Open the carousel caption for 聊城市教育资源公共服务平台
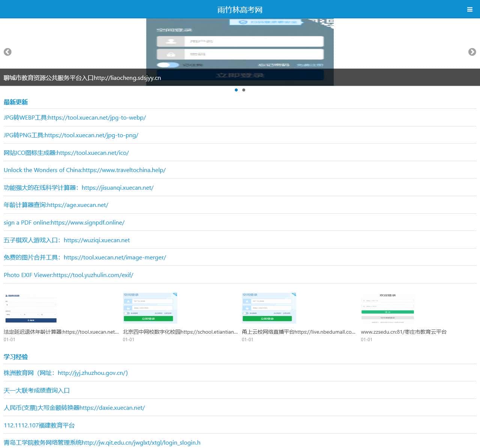Screen dimensions: 480x448 (x=82, y=78)
